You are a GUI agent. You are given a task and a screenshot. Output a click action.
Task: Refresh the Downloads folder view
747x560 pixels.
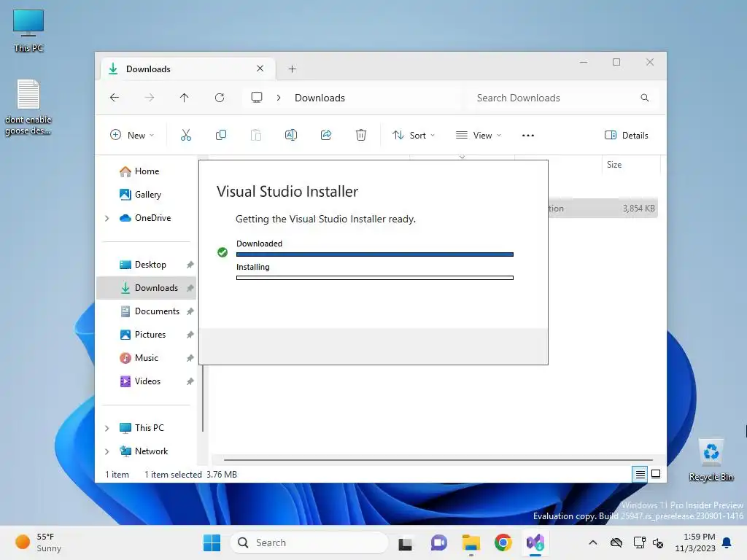[x=220, y=98]
